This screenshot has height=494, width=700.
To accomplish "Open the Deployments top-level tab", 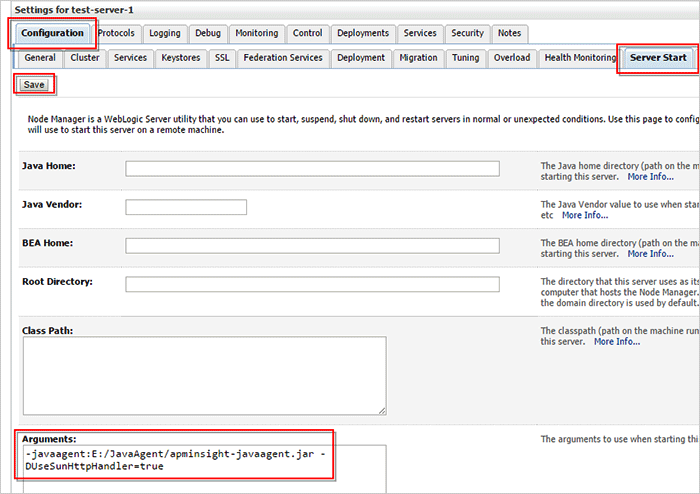I will click(363, 33).
